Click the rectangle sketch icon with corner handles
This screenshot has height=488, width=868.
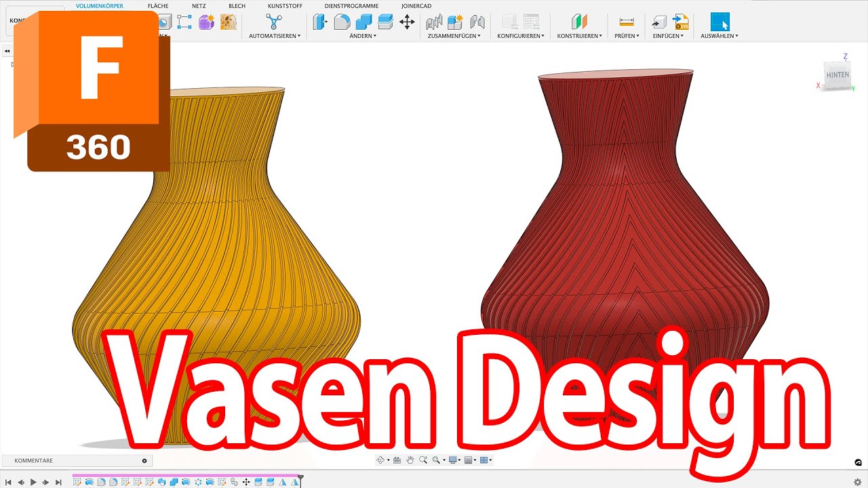[184, 22]
